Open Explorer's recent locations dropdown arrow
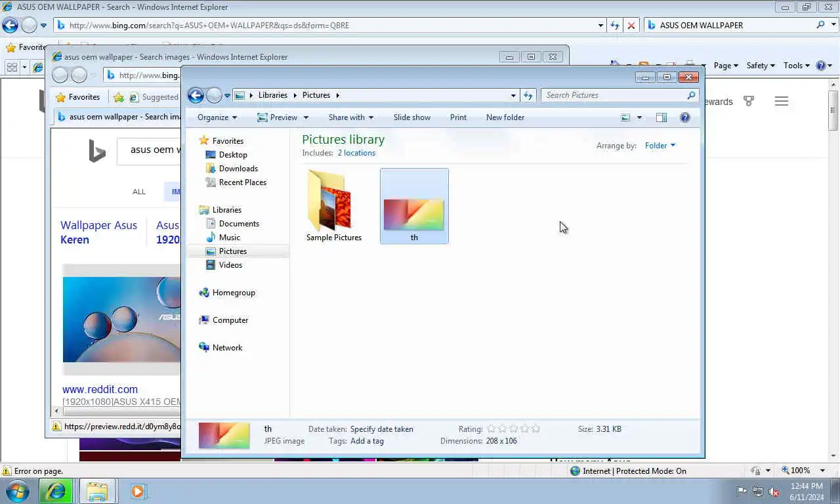This screenshot has height=504, width=840. pyautogui.click(x=227, y=96)
